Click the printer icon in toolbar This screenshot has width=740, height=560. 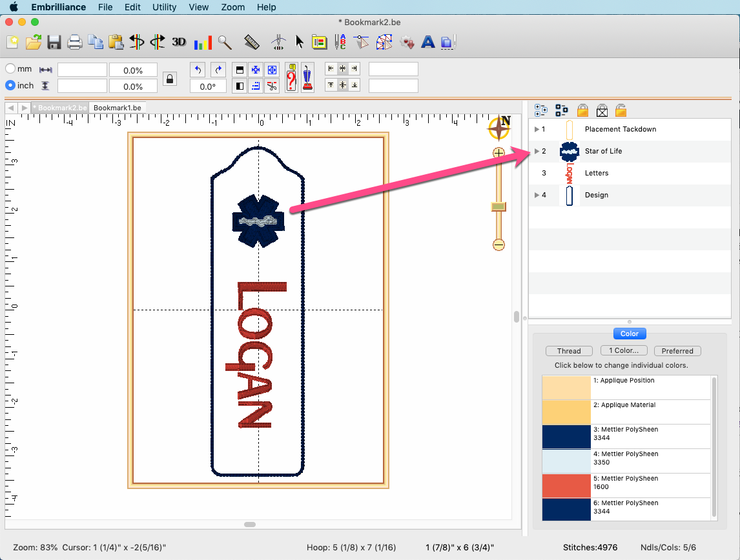[x=75, y=43]
